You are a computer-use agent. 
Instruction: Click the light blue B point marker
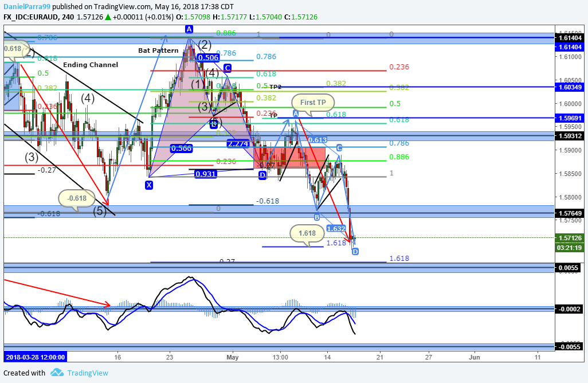(x=317, y=217)
